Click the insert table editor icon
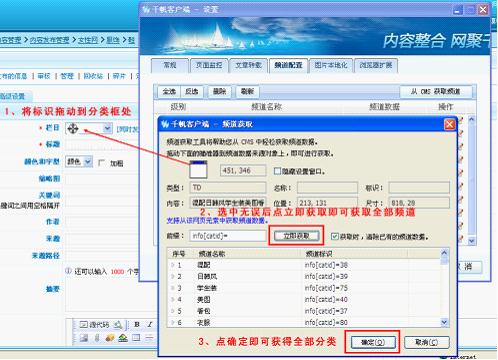The width and height of the screenshot is (498, 360). (x=136, y=338)
